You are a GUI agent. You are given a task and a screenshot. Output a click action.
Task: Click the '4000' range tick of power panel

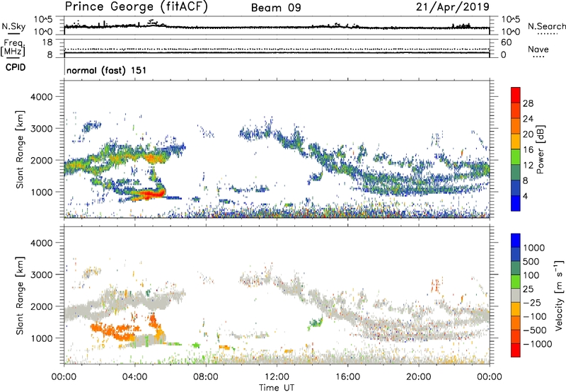click(41, 97)
